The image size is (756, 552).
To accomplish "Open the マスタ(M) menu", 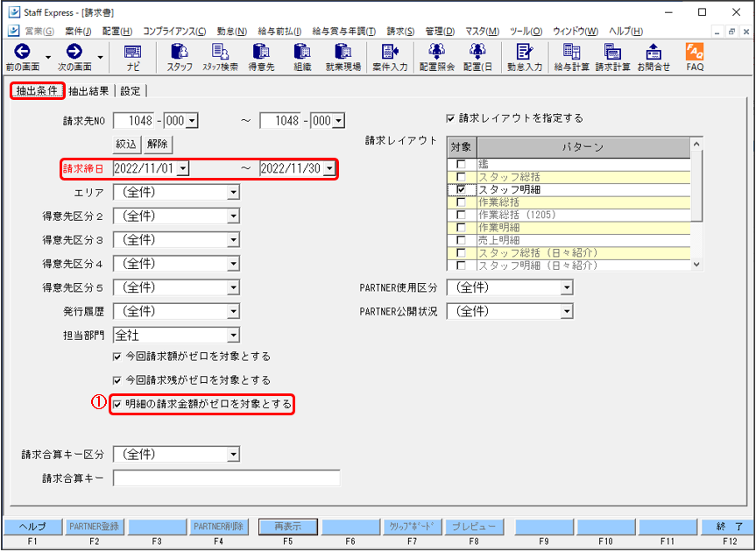I will 482,32.
